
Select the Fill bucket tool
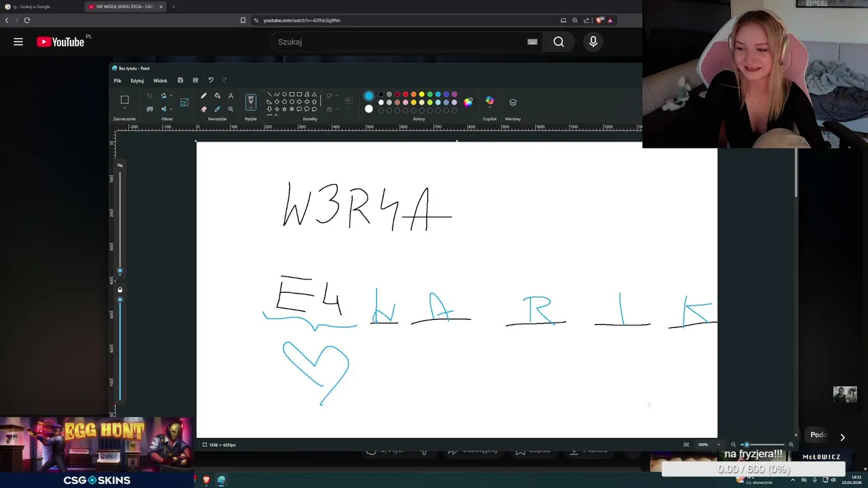(217, 96)
